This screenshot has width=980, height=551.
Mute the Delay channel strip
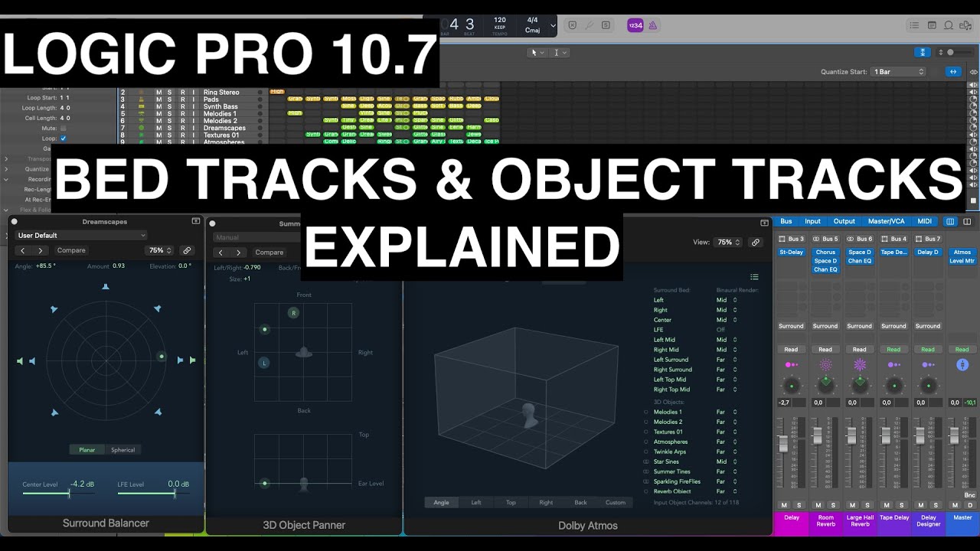(x=784, y=505)
